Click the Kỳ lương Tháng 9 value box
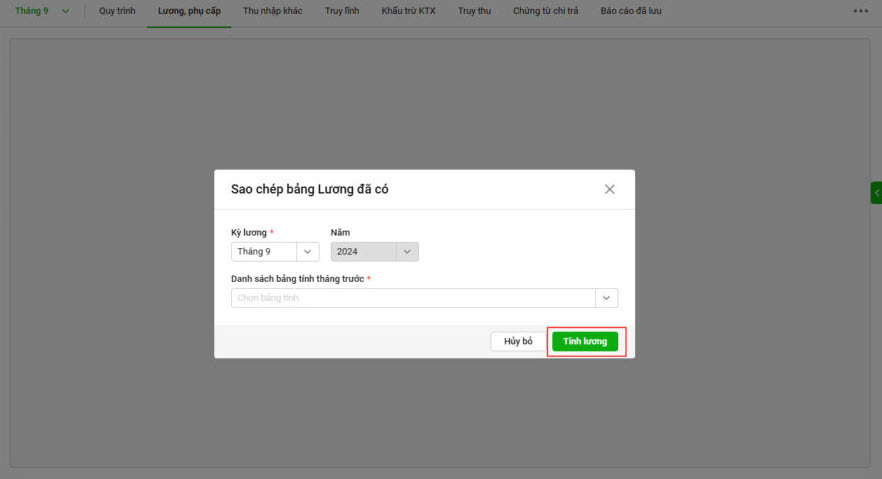882x479 pixels. (264, 252)
